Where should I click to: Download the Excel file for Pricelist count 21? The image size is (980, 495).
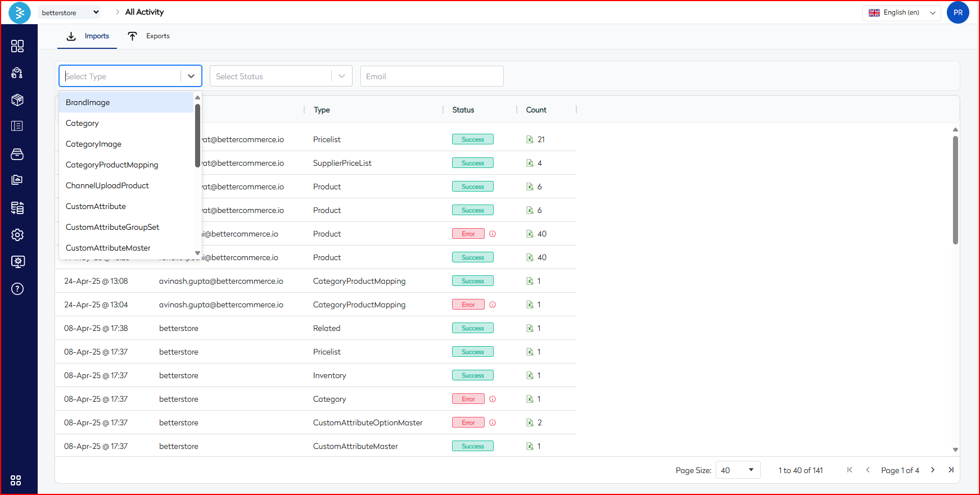point(530,139)
